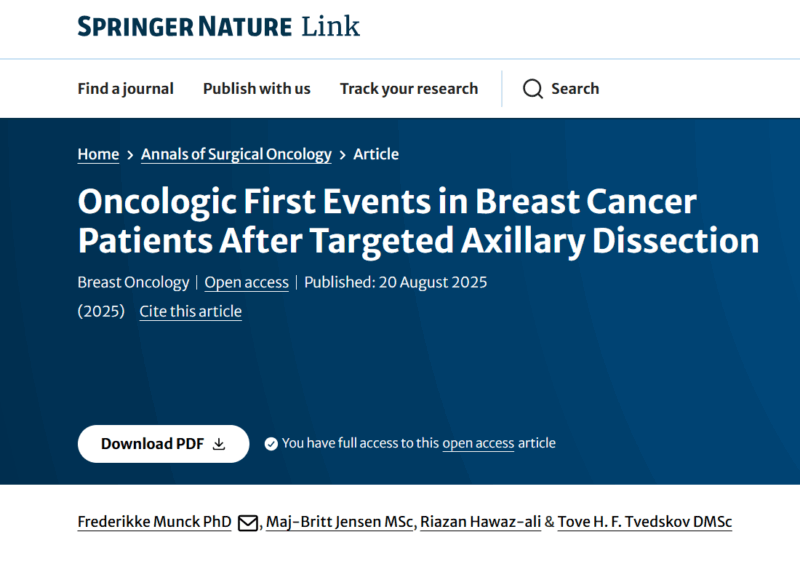Viewport: 800px width, 572px height.
Task: Open author Riazan Hawaz-ali details
Action: [x=480, y=522]
